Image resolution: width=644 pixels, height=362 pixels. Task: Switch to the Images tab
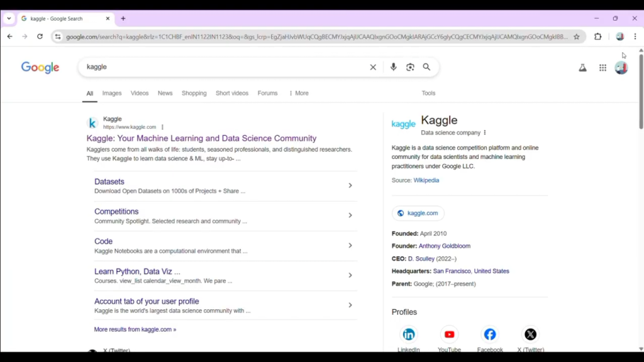tap(112, 93)
